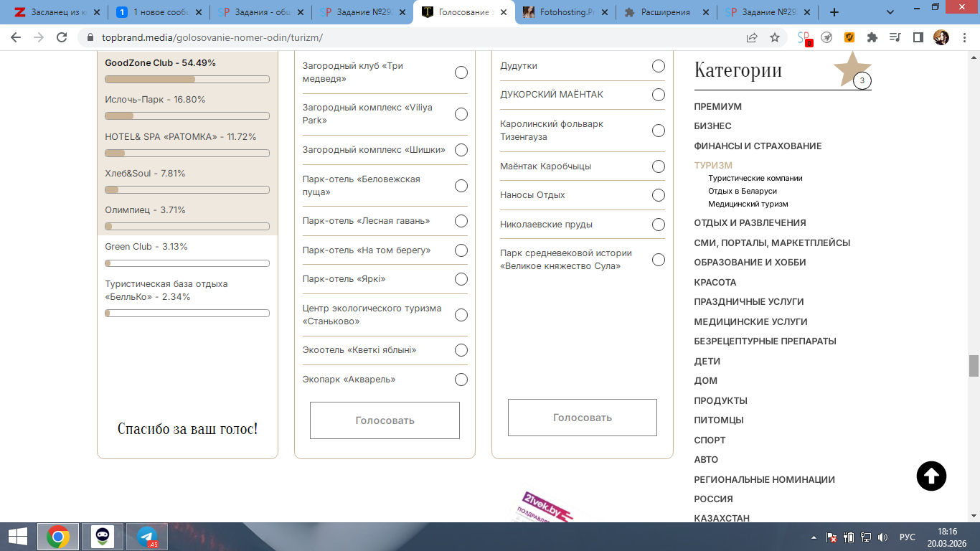The image size is (980, 551).
Task: Click the Ислочь-Парк result progress bar
Action: pos(187,116)
